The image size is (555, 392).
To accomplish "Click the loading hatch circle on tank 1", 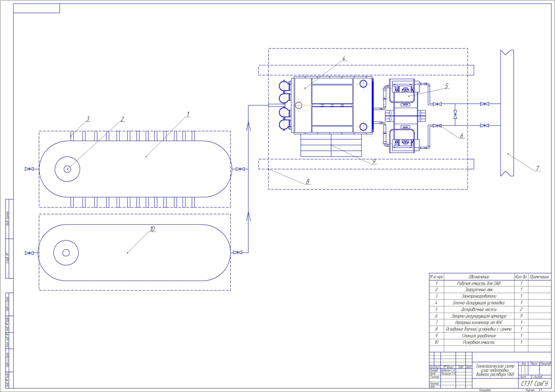I will pos(67,169).
